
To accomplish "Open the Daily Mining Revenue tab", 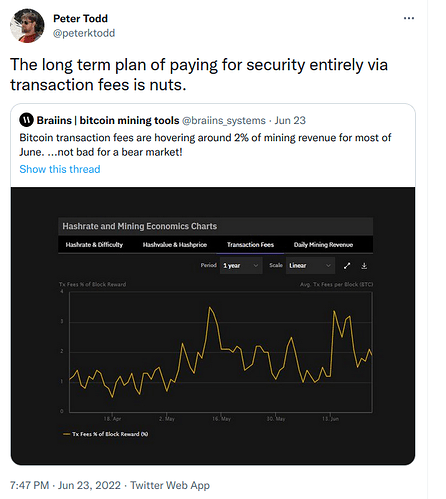I will (323, 245).
